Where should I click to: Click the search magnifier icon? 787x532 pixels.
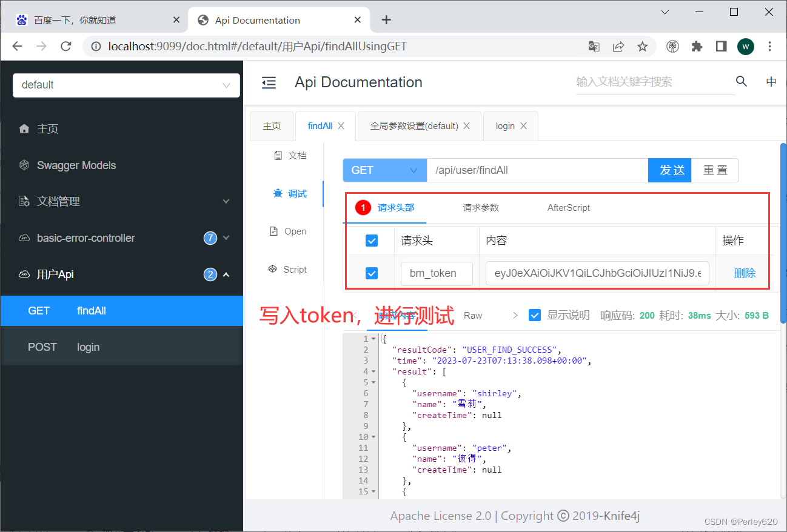click(x=742, y=81)
